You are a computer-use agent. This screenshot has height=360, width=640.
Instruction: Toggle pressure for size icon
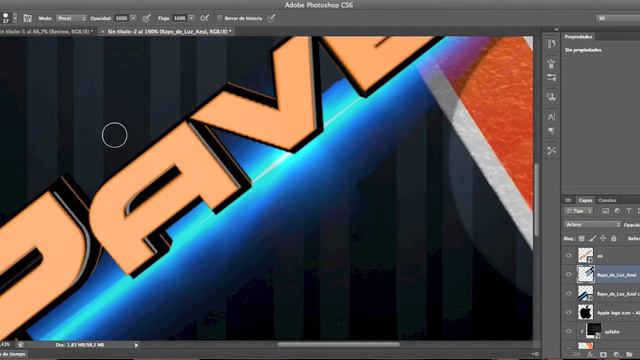pyautogui.click(x=271, y=18)
